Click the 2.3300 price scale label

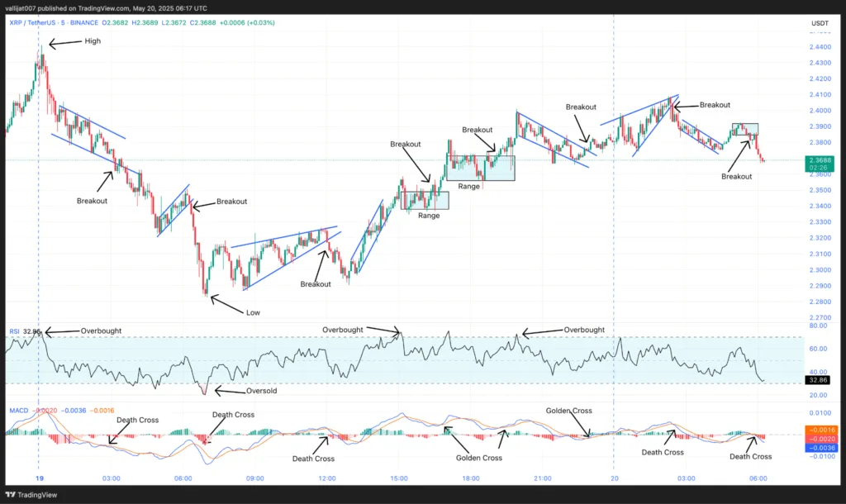820,222
